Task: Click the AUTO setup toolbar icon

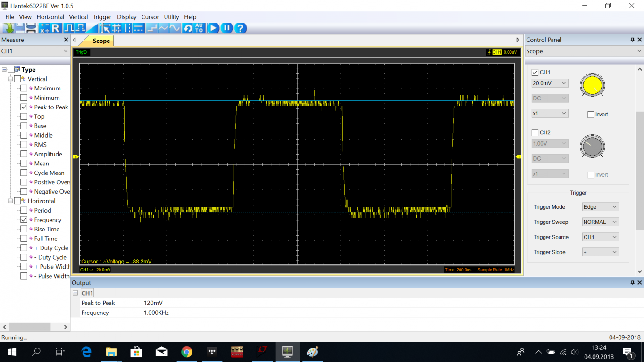Action: click(x=199, y=28)
